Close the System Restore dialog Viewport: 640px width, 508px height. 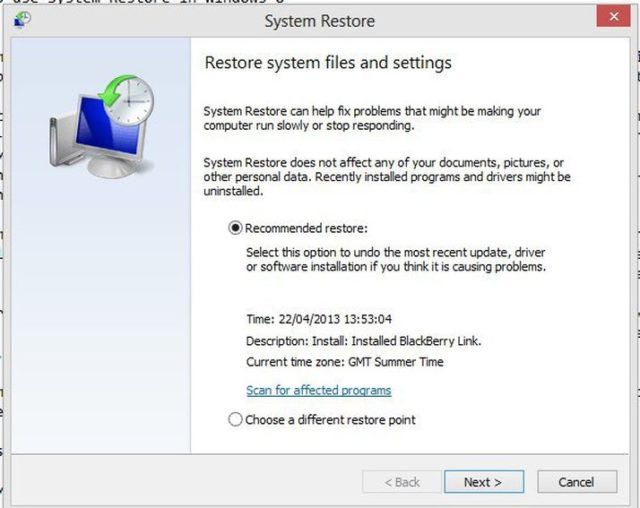coord(611,19)
